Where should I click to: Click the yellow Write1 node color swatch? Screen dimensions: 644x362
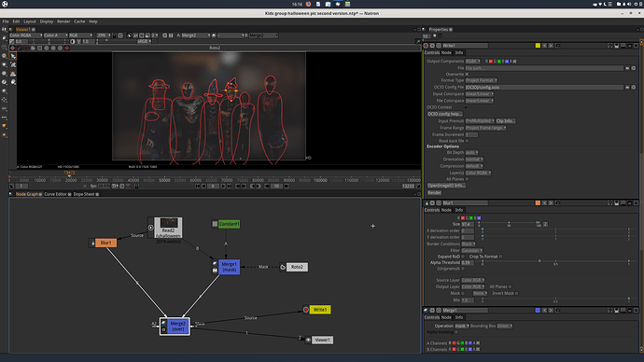click(x=538, y=46)
